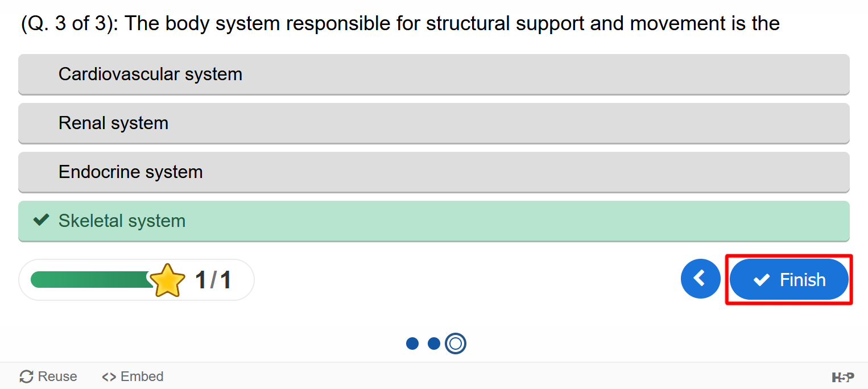Click the green checkmark beside Skeletal system
This screenshot has width=868, height=389.
point(41,220)
